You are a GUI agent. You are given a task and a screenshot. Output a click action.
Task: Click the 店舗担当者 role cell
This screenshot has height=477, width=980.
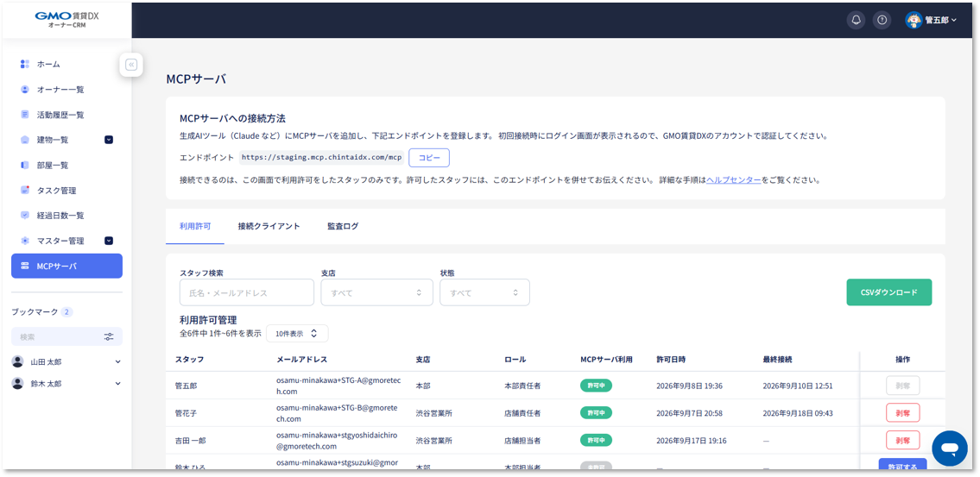tap(522, 441)
